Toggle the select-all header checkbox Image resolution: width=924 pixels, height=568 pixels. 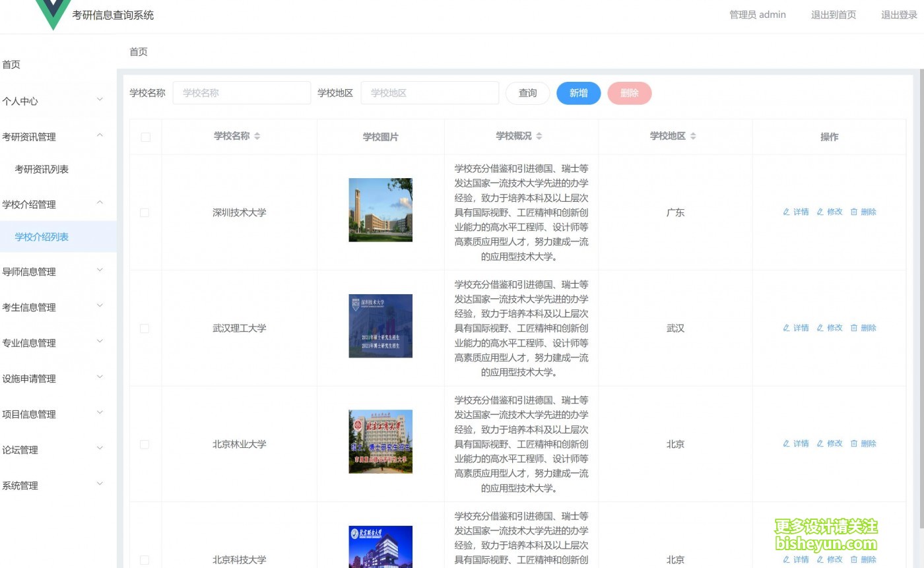[x=145, y=137]
